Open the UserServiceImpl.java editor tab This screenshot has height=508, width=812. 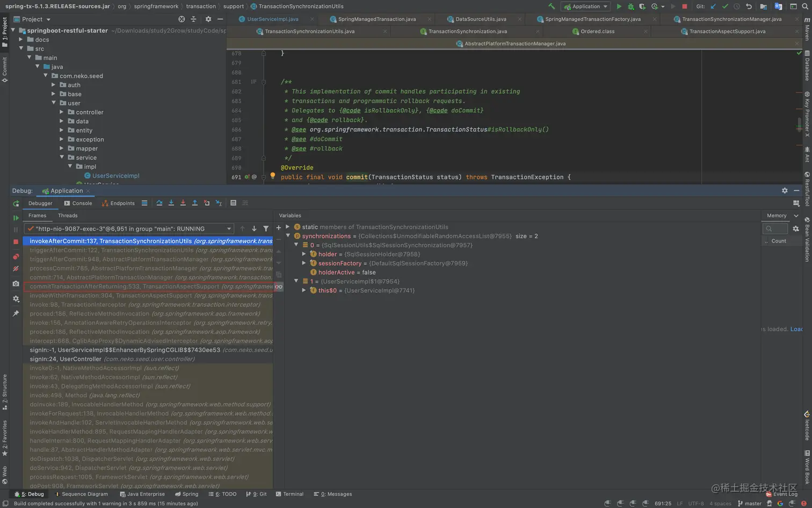[x=273, y=19]
